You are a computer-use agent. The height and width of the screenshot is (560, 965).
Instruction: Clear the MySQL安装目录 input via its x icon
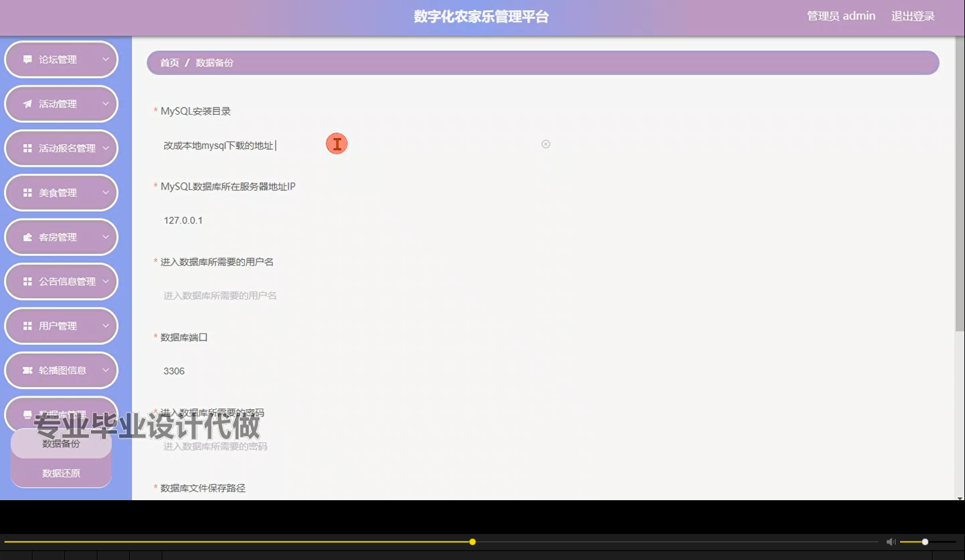(546, 144)
